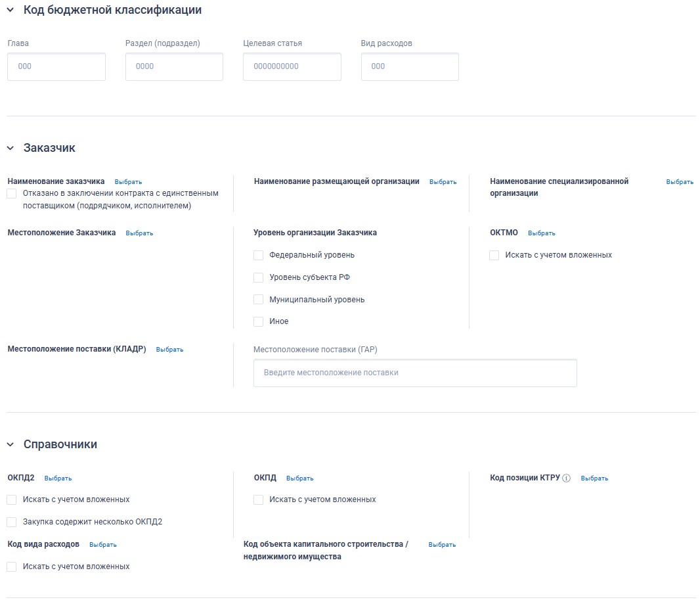The height and width of the screenshot is (602, 700).
Task: Tick the Иное checkbox
Action: click(x=259, y=321)
